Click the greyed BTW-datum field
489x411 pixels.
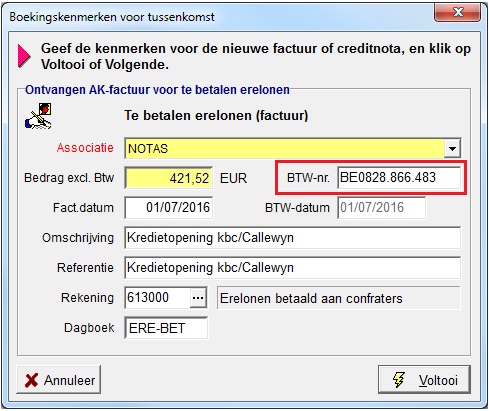tap(381, 208)
